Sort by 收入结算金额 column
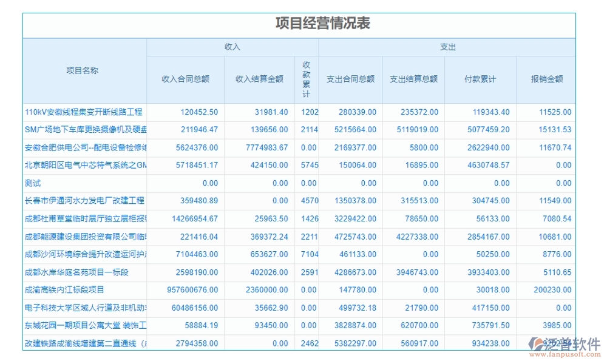The height and width of the screenshot is (364, 607). click(259, 79)
